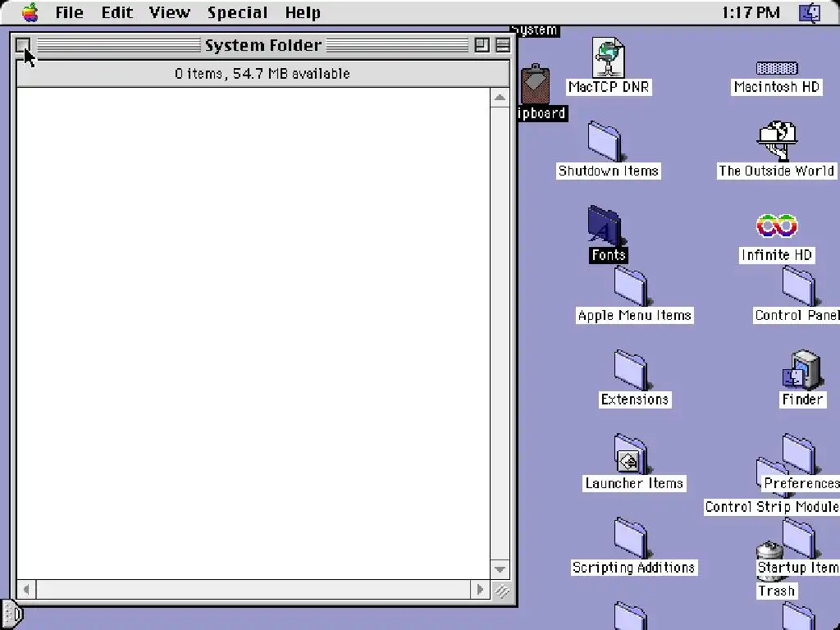The image size is (840, 630).
Task: Close the System Folder window
Action: pyautogui.click(x=22, y=45)
